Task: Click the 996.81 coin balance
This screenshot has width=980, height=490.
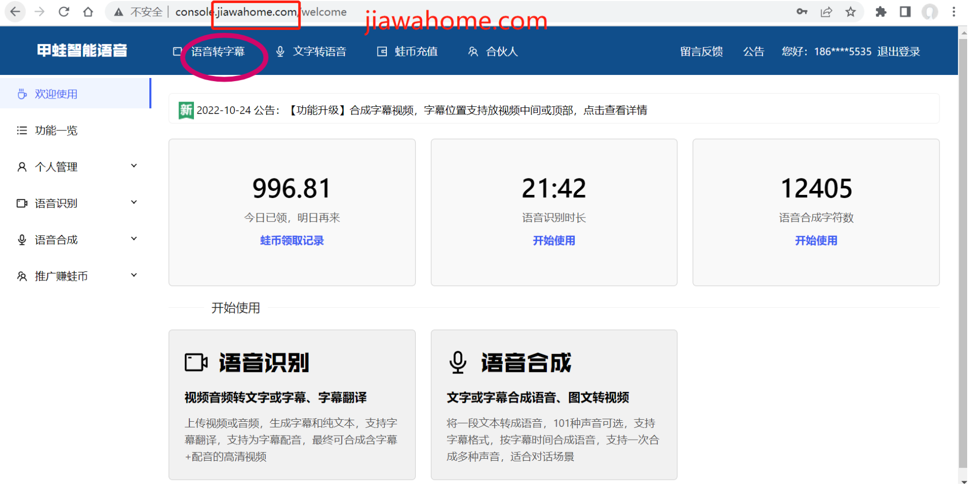Action: coord(291,188)
